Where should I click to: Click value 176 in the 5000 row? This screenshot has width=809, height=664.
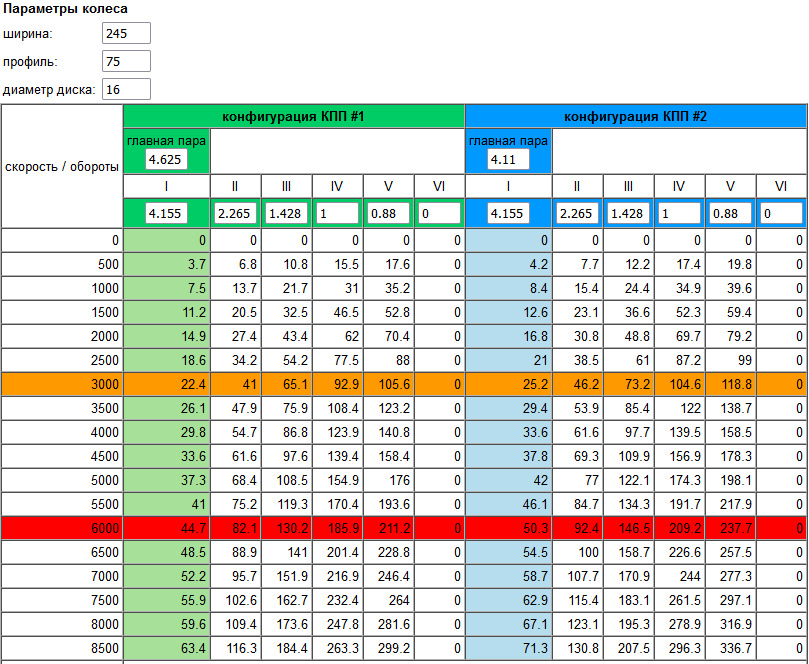400,480
